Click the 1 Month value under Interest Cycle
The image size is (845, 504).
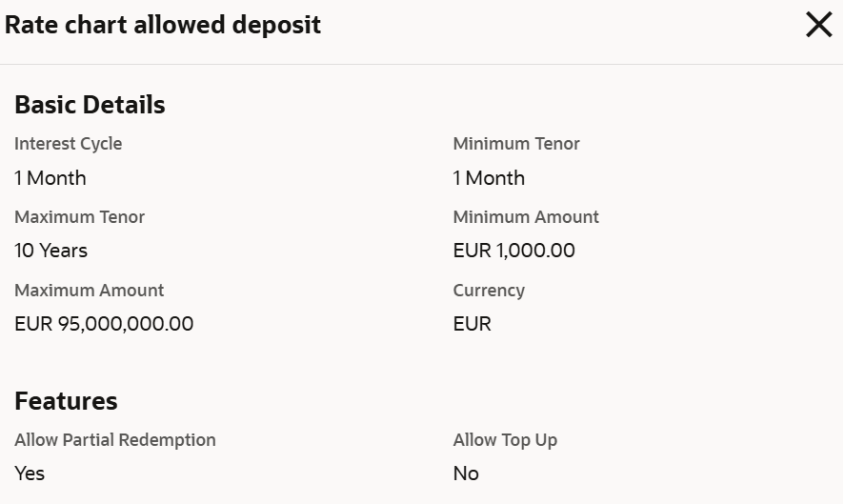pos(50,178)
